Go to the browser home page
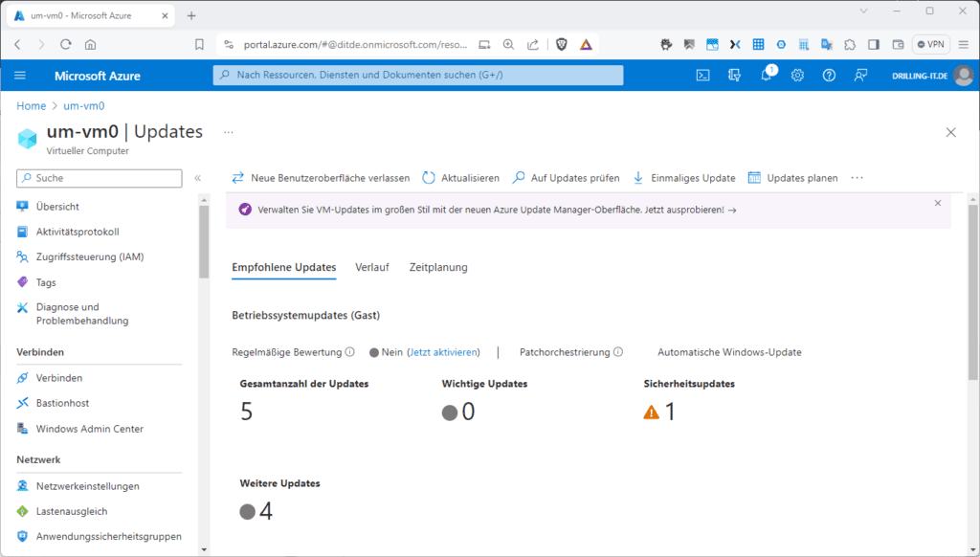This screenshot has height=557, width=980. click(91, 44)
